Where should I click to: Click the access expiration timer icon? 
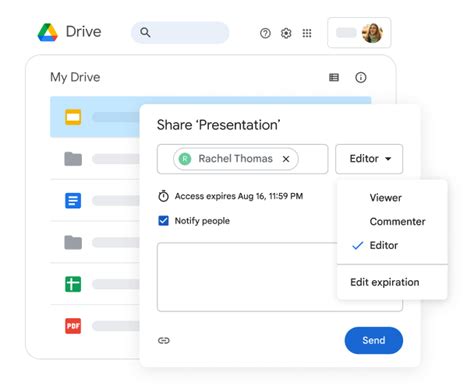click(x=163, y=196)
